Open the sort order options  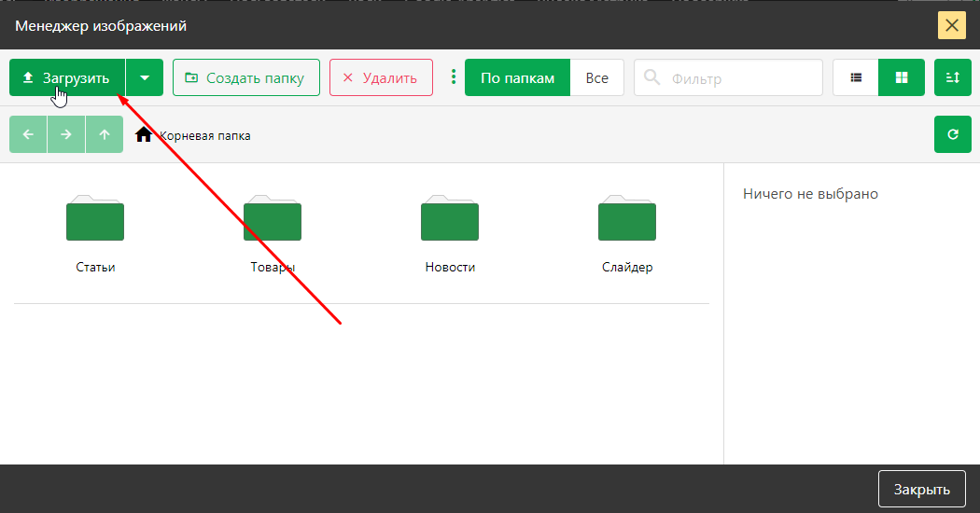(953, 77)
